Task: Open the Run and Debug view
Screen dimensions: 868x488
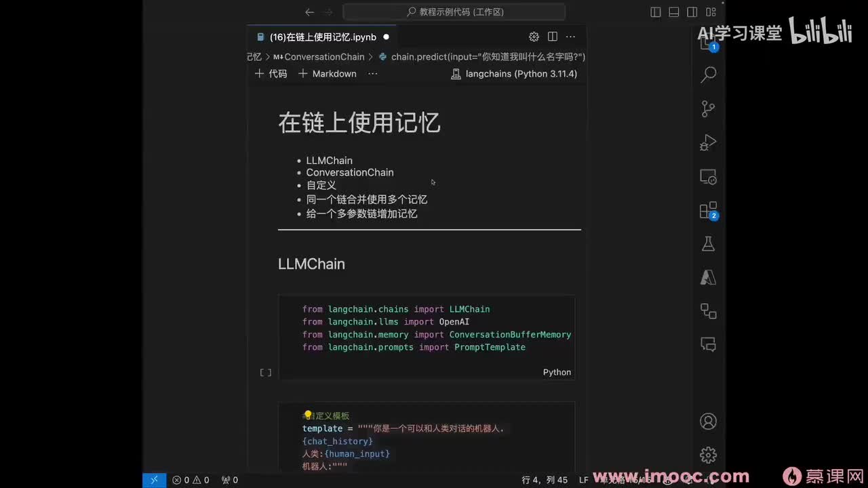Action: pos(708,142)
